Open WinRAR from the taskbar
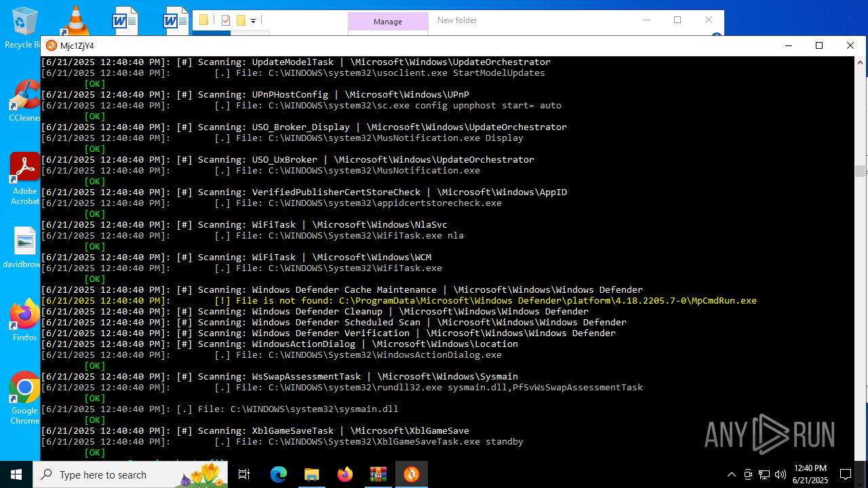The image size is (868, 488). tap(378, 474)
